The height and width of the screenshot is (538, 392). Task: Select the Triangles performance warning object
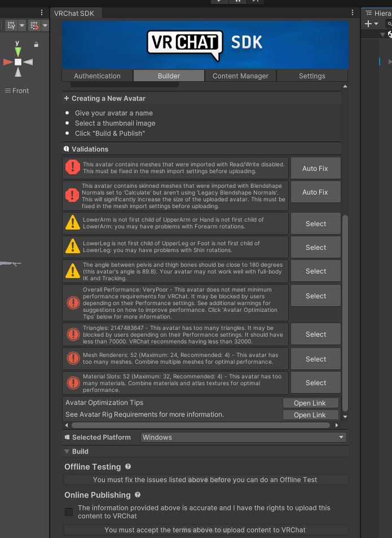[315, 334]
